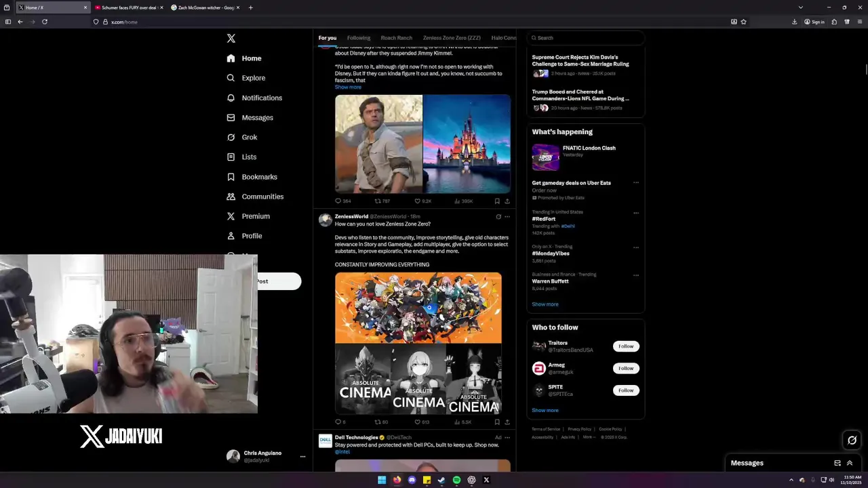Open Grok in the sidebar

(x=242, y=137)
